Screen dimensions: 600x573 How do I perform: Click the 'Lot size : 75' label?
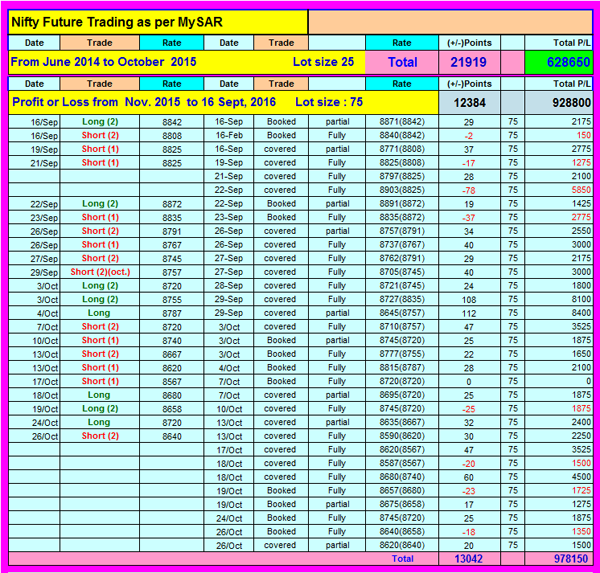pos(329,102)
